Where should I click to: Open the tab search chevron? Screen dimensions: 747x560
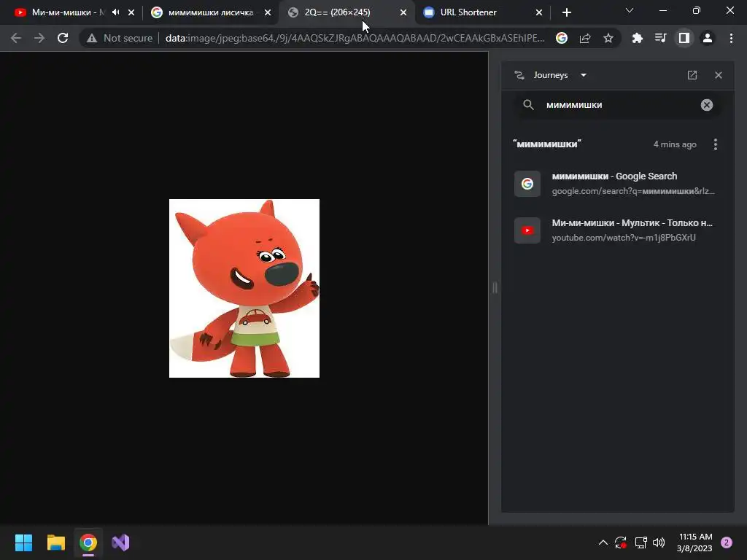coord(630,10)
